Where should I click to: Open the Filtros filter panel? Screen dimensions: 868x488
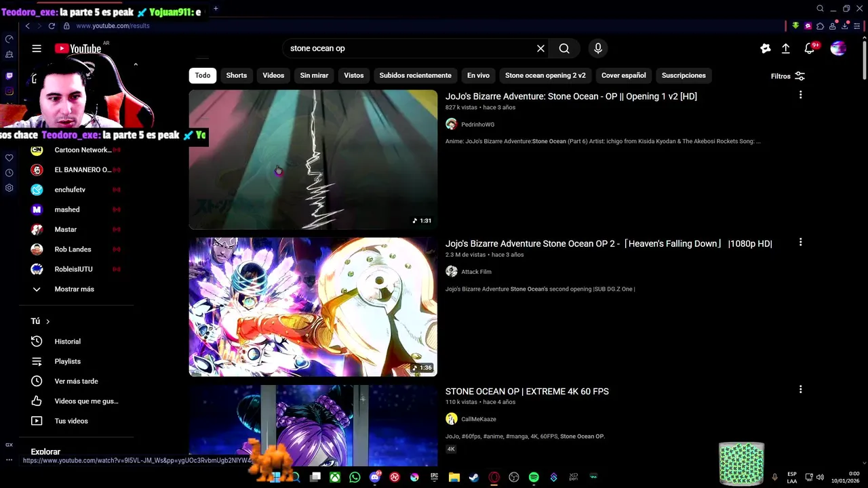coord(787,76)
